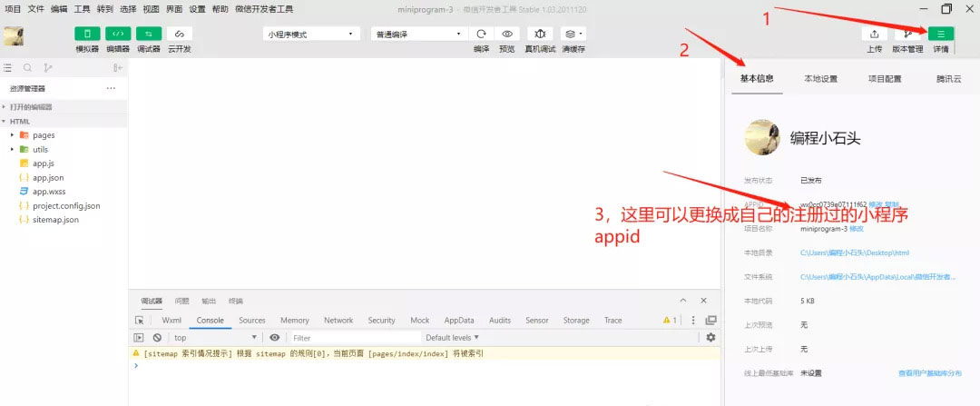Image resolution: width=980 pixels, height=406 pixels.
Task: Click 查看用户基础库分布 link
Action: point(929,372)
